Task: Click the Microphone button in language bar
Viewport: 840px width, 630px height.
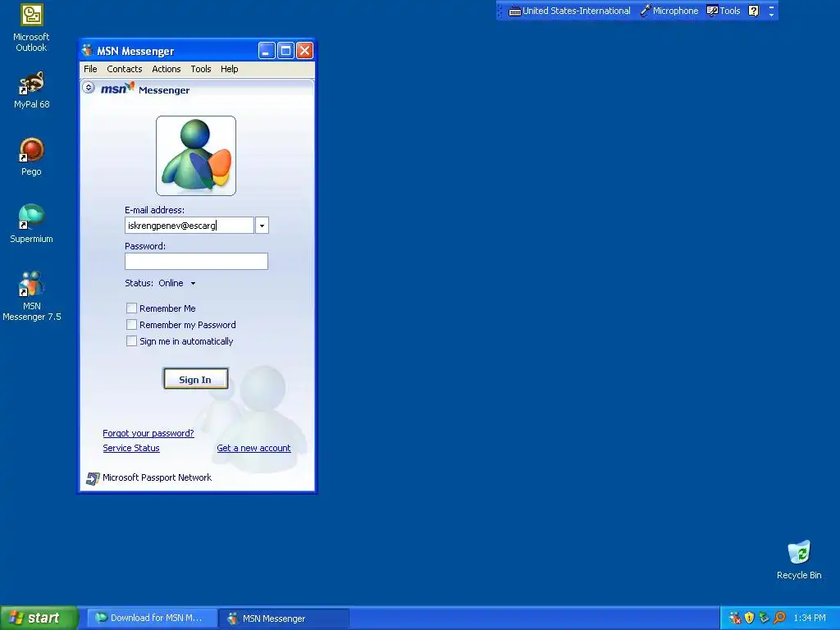Action: 669,11
